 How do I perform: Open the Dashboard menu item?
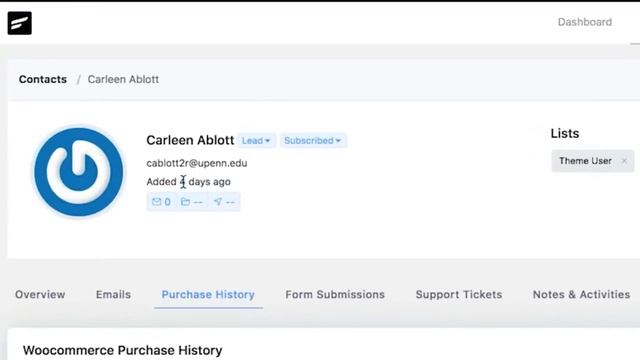click(x=584, y=22)
